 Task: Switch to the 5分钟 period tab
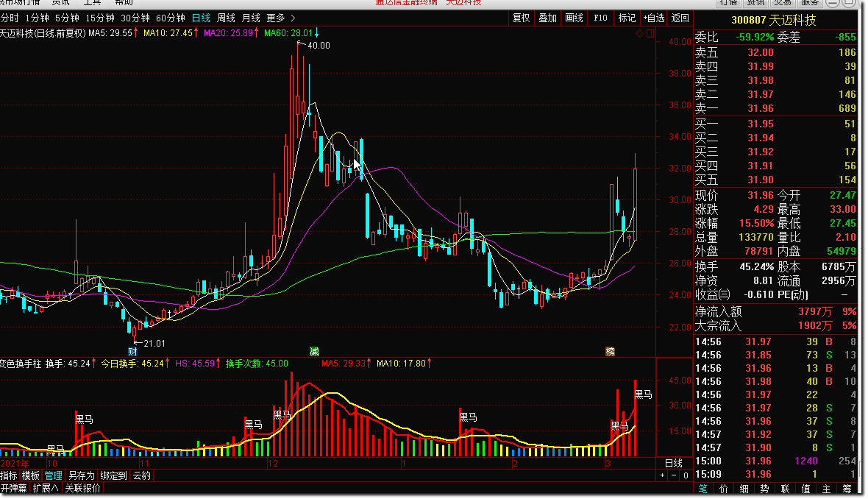coord(67,18)
